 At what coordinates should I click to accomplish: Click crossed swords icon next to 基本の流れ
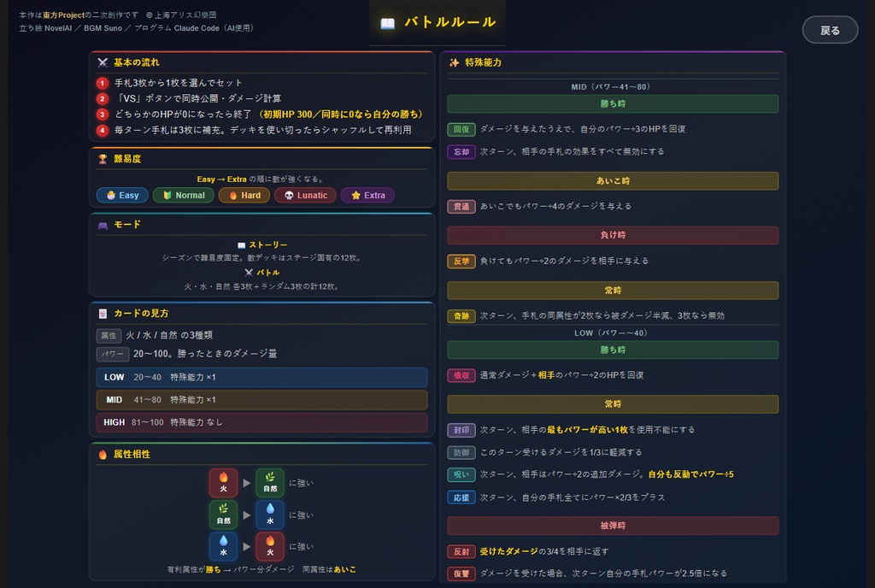[103, 62]
